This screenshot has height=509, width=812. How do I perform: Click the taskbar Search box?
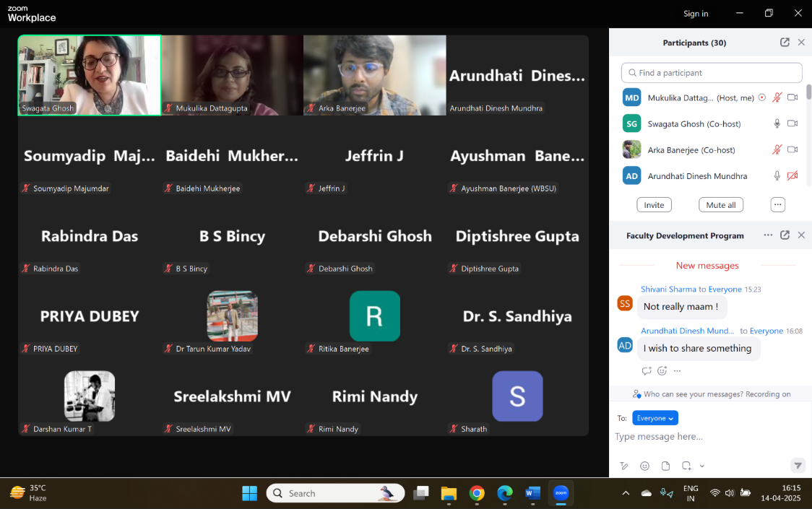point(336,493)
